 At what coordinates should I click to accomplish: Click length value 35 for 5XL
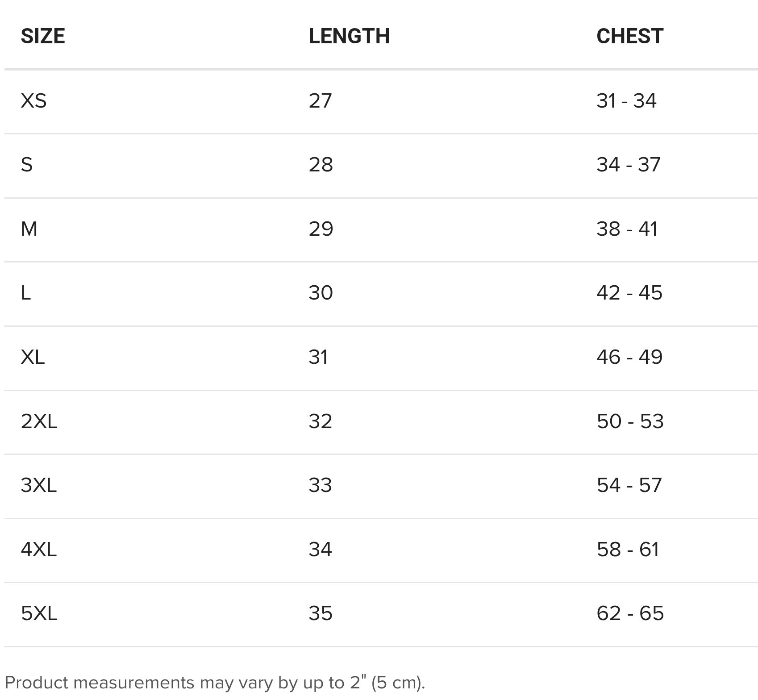321,613
